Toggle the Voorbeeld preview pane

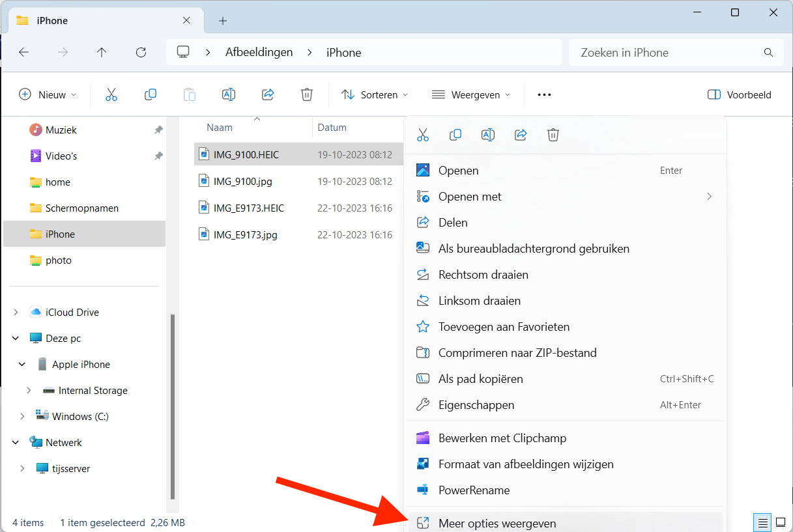[x=739, y=94]
